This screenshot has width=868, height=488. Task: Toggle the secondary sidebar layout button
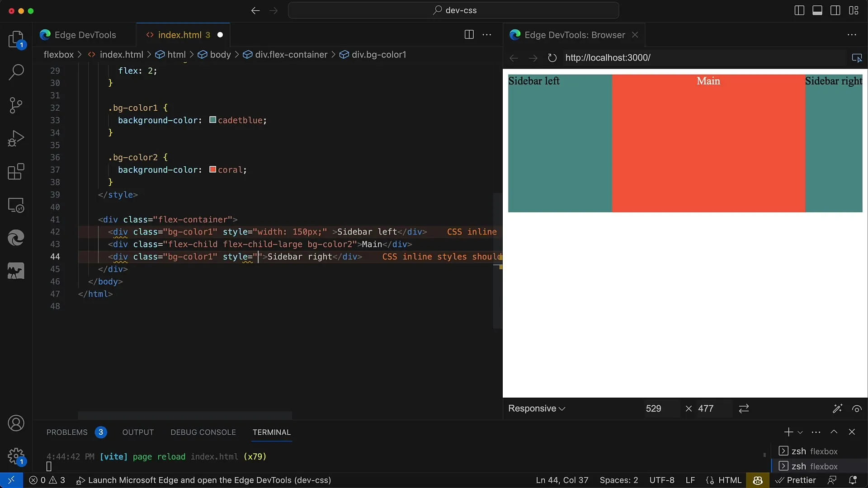click(x=835, y=10)
